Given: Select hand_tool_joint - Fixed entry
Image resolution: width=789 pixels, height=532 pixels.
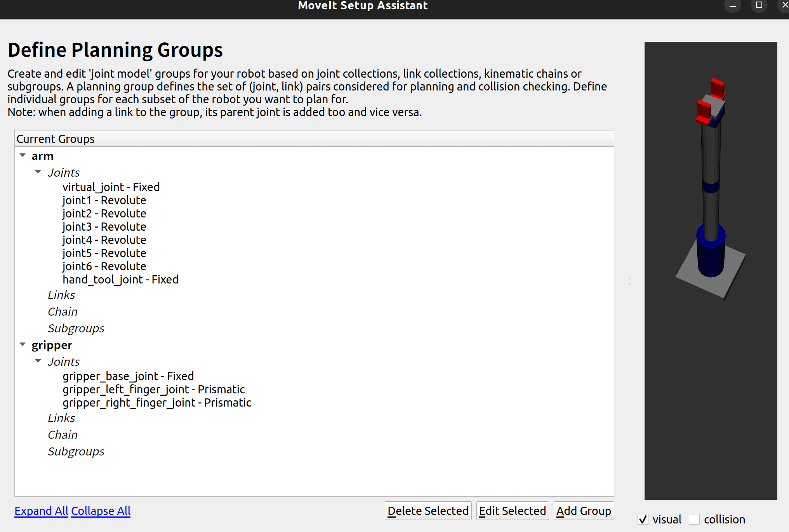Looking at the screenshot, I should [120, 279].
